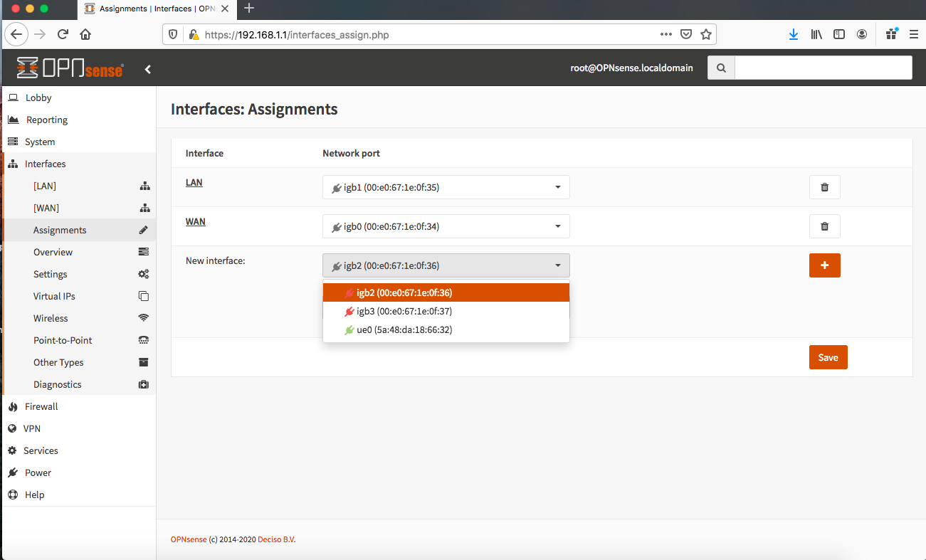This screenshot has width=926, height=560.
Task: Go back in the browser
Action: point(17,34)
